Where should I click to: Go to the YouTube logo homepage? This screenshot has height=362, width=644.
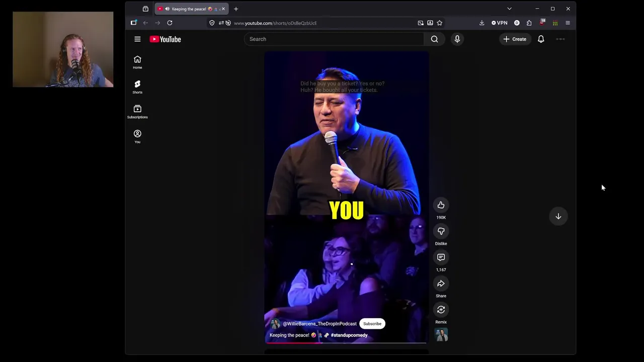[x=165, y=39]
